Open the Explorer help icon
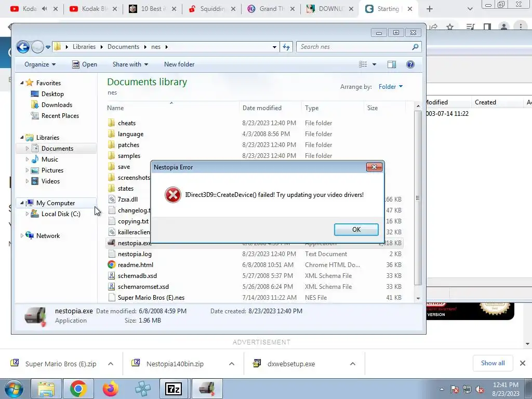 click(x=410, y=64)
